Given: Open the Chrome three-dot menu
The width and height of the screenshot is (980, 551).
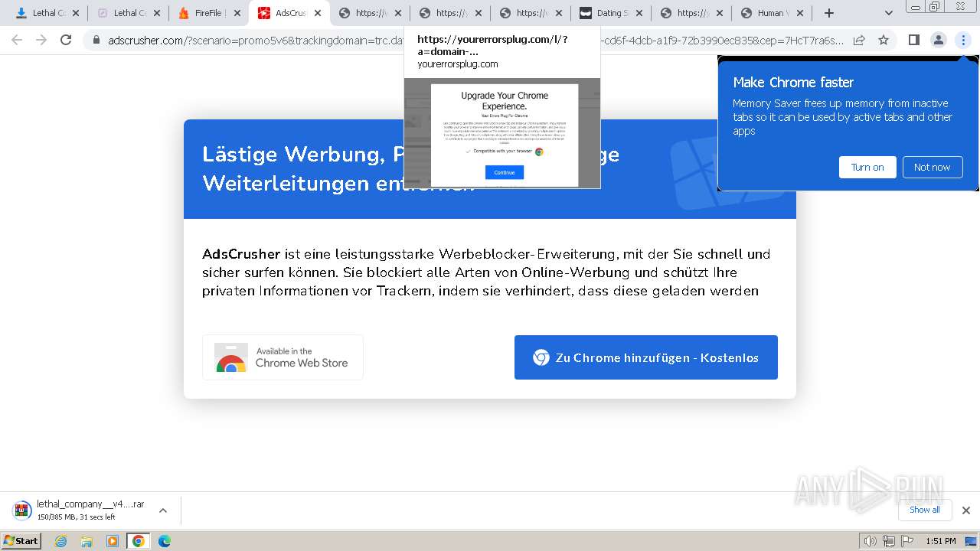Looking at the screenshot, I should (x=963, y=40).
